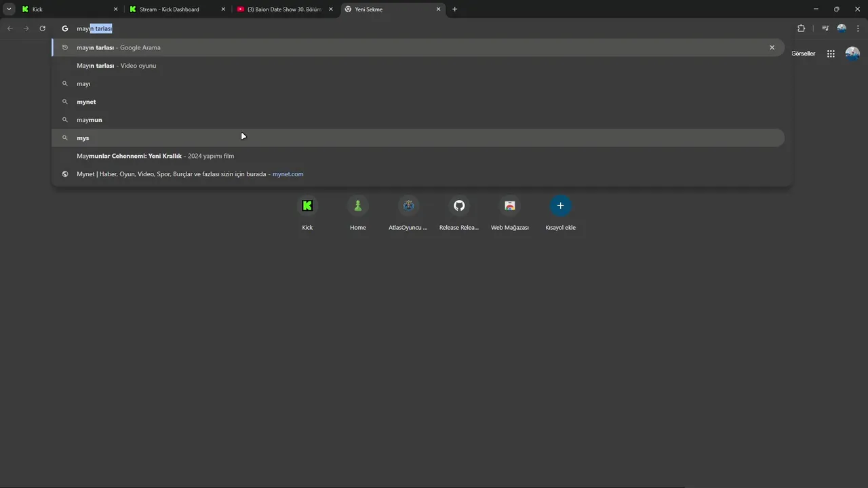
Task: Open the Home shortcut tile
Action: 358,213
